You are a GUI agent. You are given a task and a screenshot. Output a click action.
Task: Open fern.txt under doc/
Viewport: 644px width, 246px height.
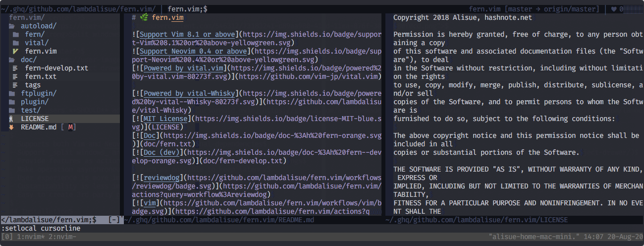41,76
